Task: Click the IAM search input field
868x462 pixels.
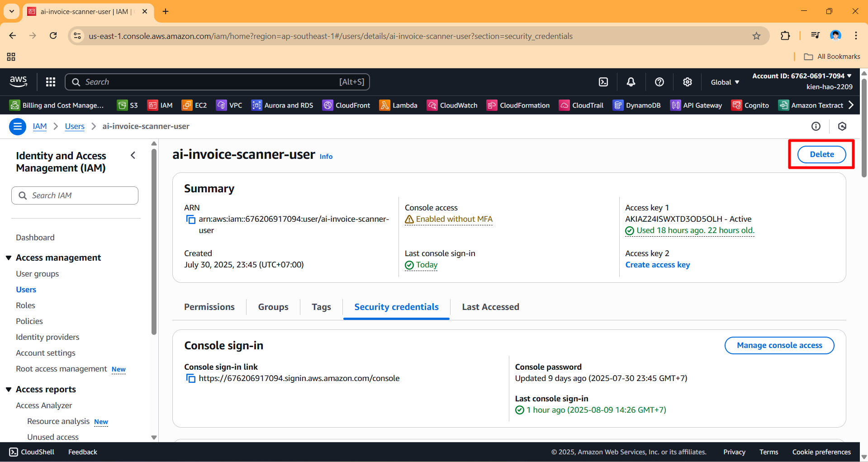Action: 75,195
